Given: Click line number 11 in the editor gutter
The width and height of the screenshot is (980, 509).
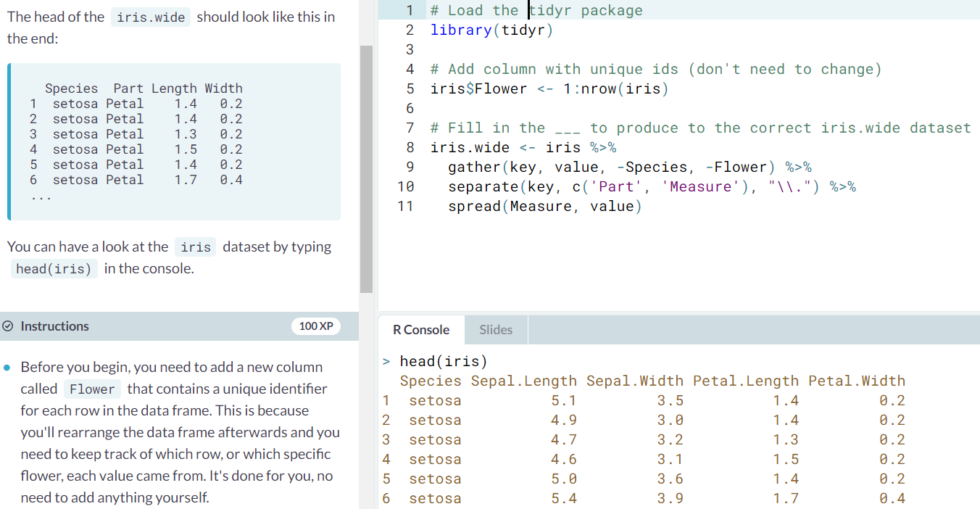Looking at the screenshot, I should pyautogui.click(x=405, y=207).
